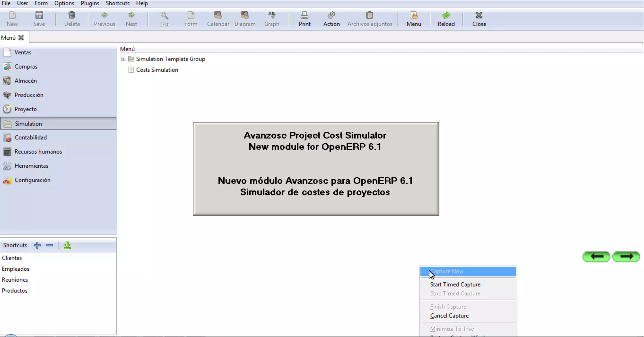Open the Empleados shortcut
The image size is (644, 337).
tap(16, 269)
